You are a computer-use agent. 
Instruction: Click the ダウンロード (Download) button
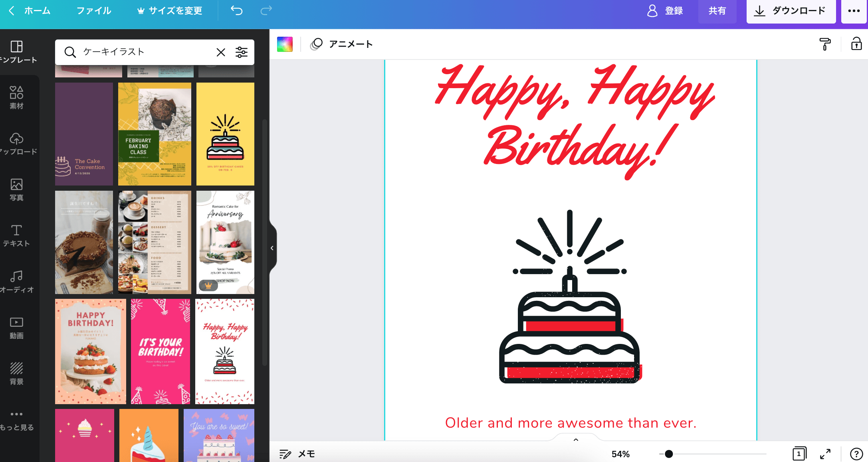(791, 11)
